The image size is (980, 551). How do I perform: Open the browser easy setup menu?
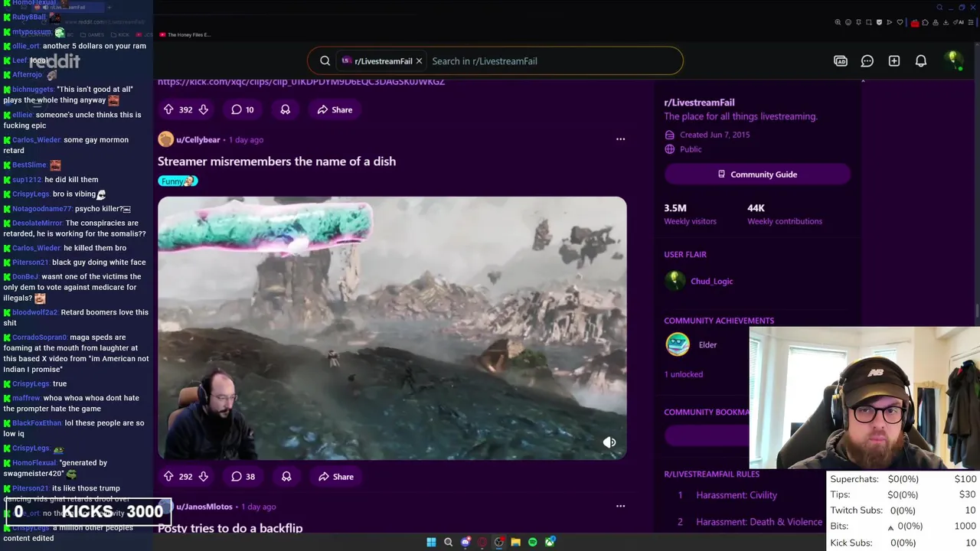point(972,22)
